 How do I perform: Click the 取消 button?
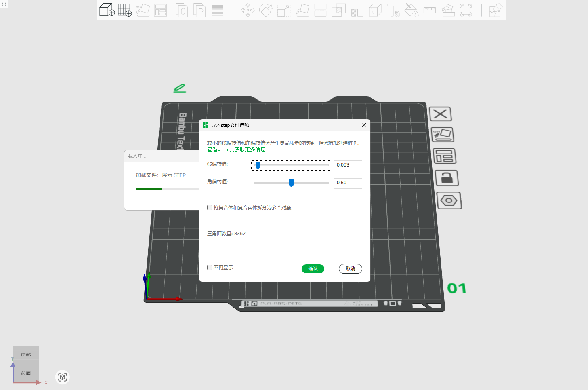[350, 269]
